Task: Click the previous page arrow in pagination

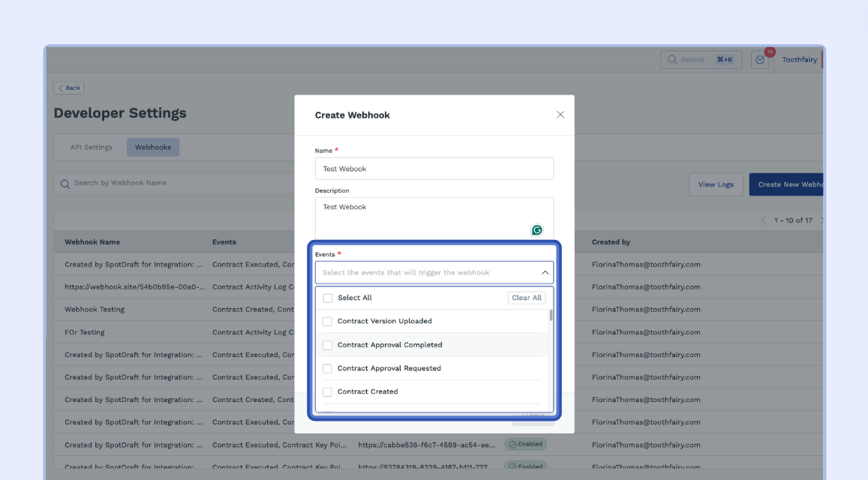Action: coord(764,220)
